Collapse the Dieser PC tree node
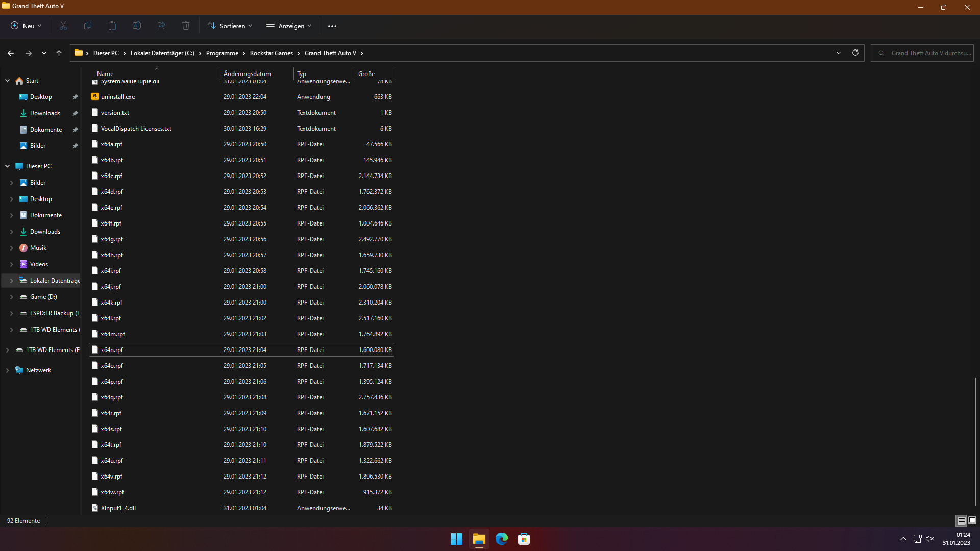Image resolution: width=980 pixels, height=551 pixels. pos(7,166)
